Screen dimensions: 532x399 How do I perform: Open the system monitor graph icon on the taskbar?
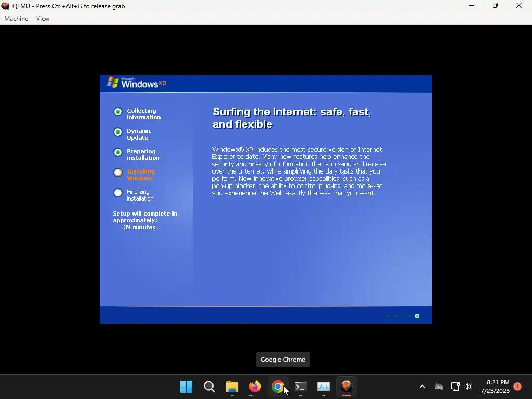point(323,387)
